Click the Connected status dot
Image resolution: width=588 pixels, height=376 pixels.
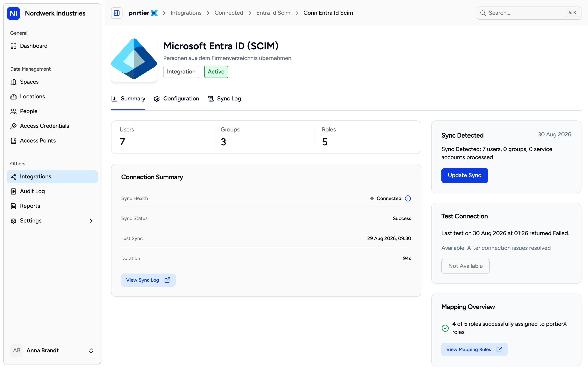point(372,198)
